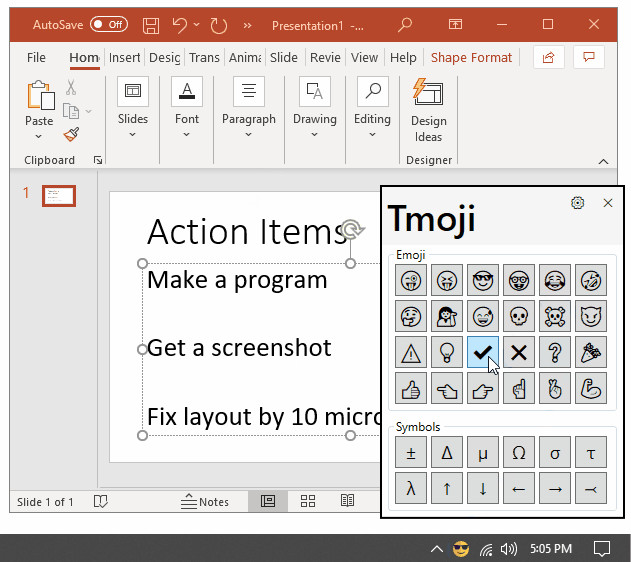Insert the lambda symbol
This screenshot has height=562, width=631.
(411, 488)
